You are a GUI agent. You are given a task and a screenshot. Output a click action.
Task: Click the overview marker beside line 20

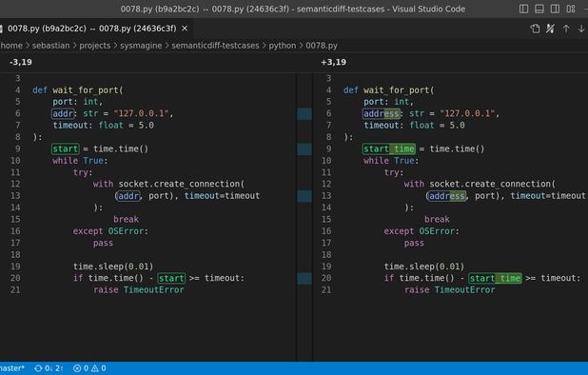click(304, 278)
